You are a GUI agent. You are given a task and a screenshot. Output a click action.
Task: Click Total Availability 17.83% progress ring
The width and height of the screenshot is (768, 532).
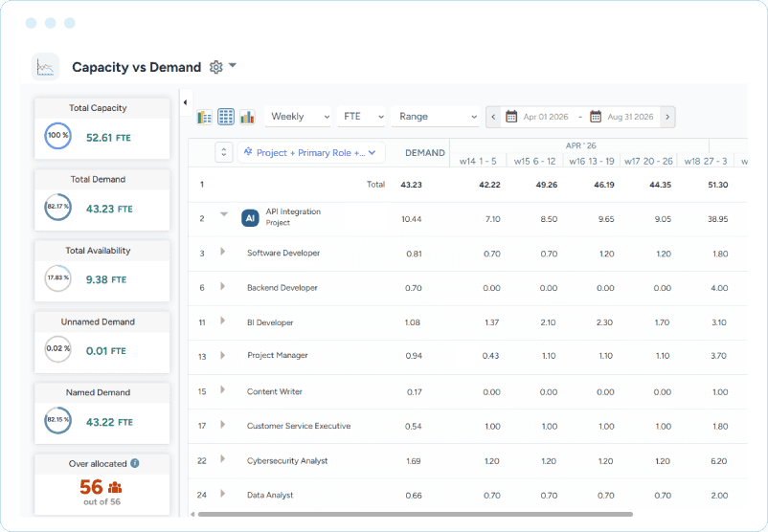[57, 278]
